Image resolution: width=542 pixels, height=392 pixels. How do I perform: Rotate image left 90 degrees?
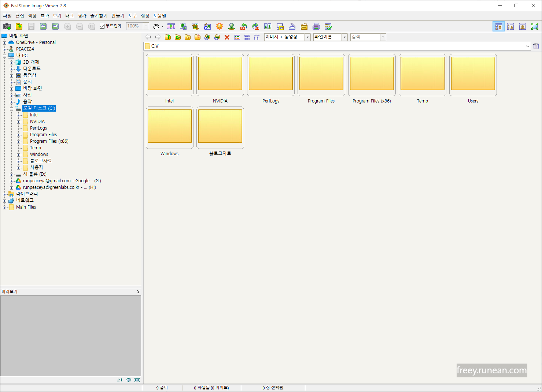tap(244, 26)
